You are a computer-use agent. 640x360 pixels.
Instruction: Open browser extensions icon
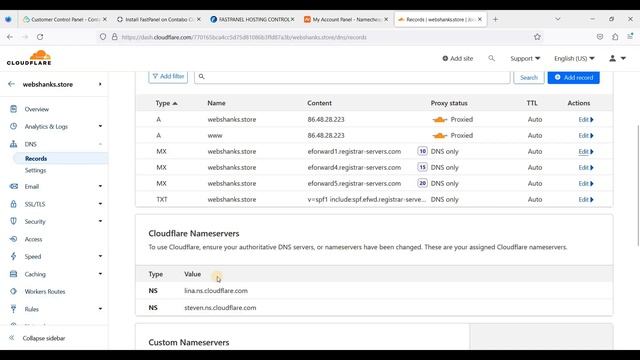pyautogui.click(x=615, y=37)
